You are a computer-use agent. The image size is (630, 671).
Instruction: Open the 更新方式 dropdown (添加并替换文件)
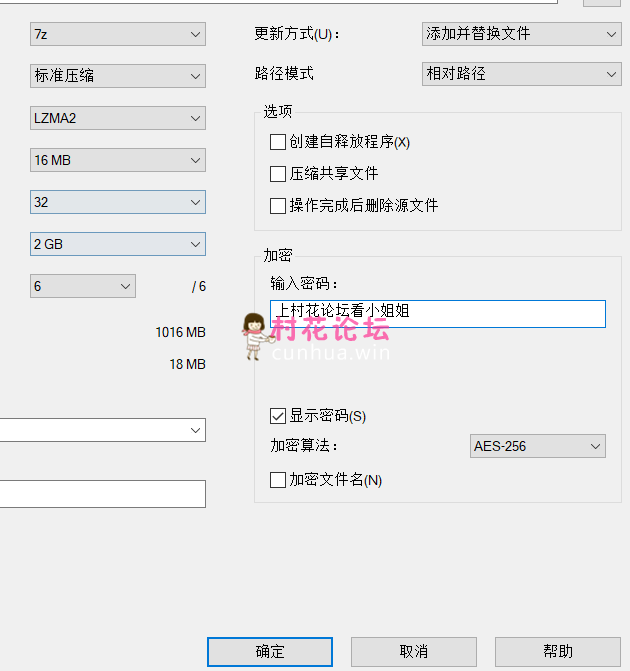coord(521,34)
